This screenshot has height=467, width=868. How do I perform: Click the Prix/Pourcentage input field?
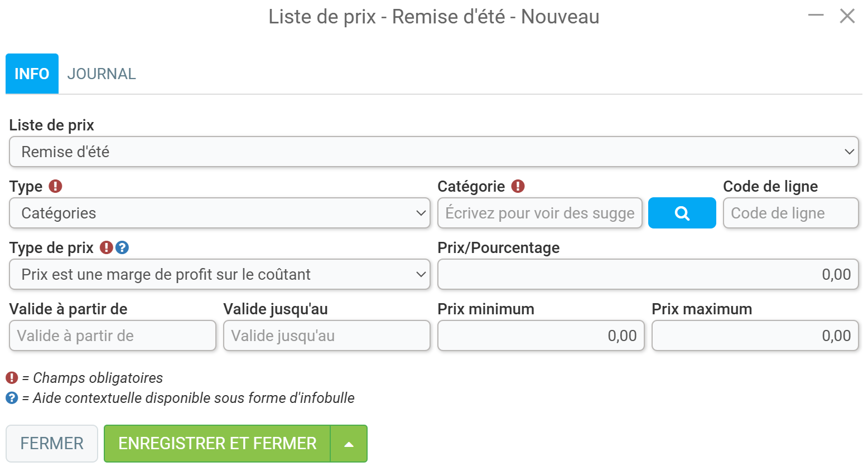[x=648, y=274]
